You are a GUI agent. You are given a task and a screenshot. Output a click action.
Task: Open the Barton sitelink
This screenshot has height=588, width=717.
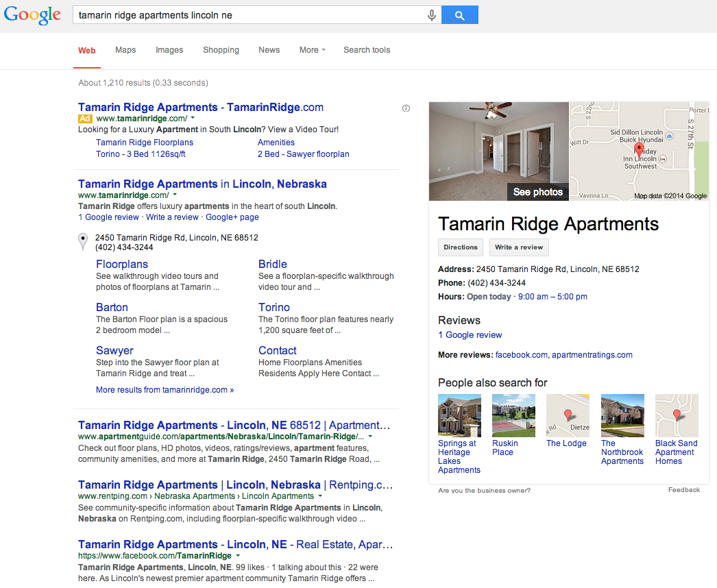(112, 307)
